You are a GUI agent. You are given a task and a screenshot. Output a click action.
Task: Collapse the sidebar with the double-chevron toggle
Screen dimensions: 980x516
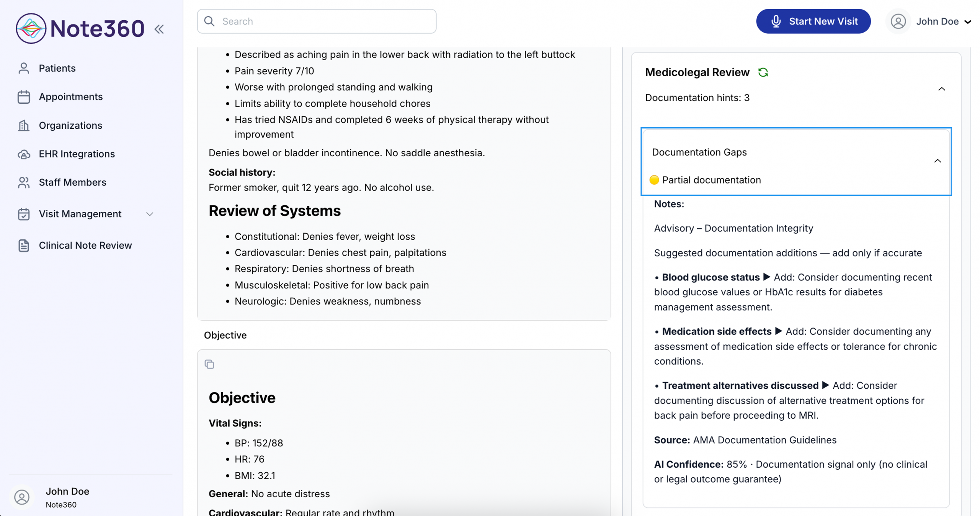point(159,29)
